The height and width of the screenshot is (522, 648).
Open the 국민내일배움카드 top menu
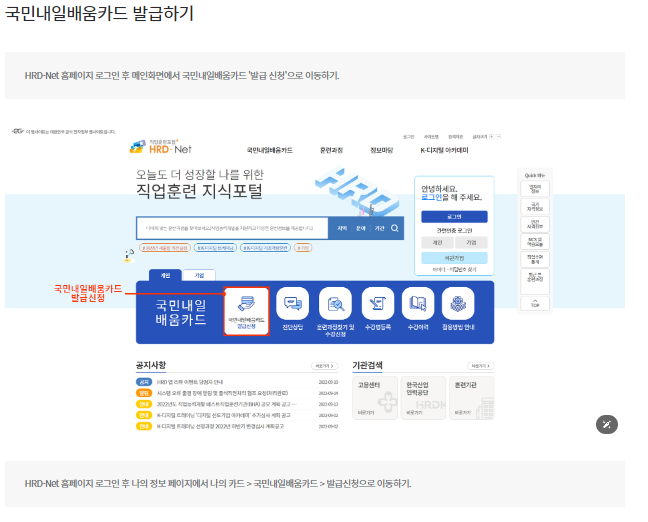269,150
